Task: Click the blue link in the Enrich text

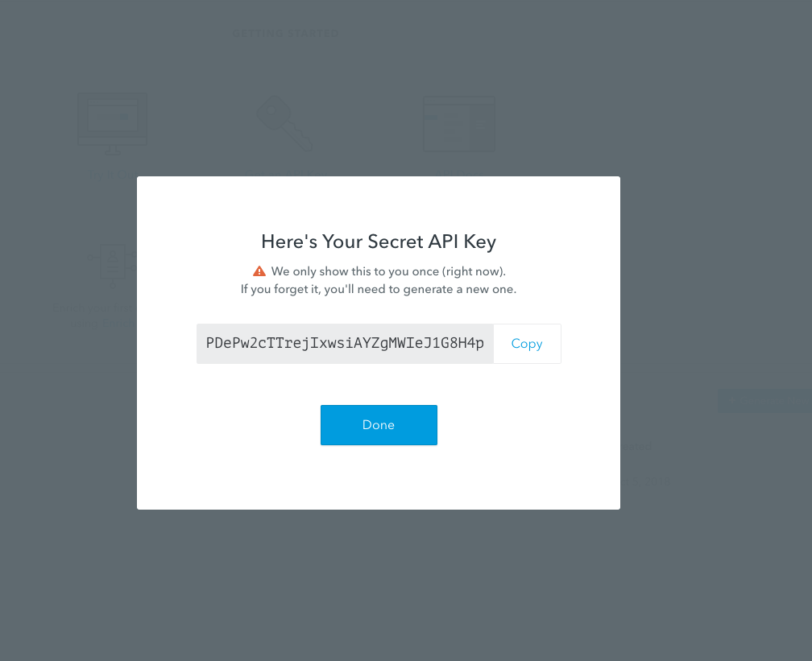Action: (x=118, y=324)
